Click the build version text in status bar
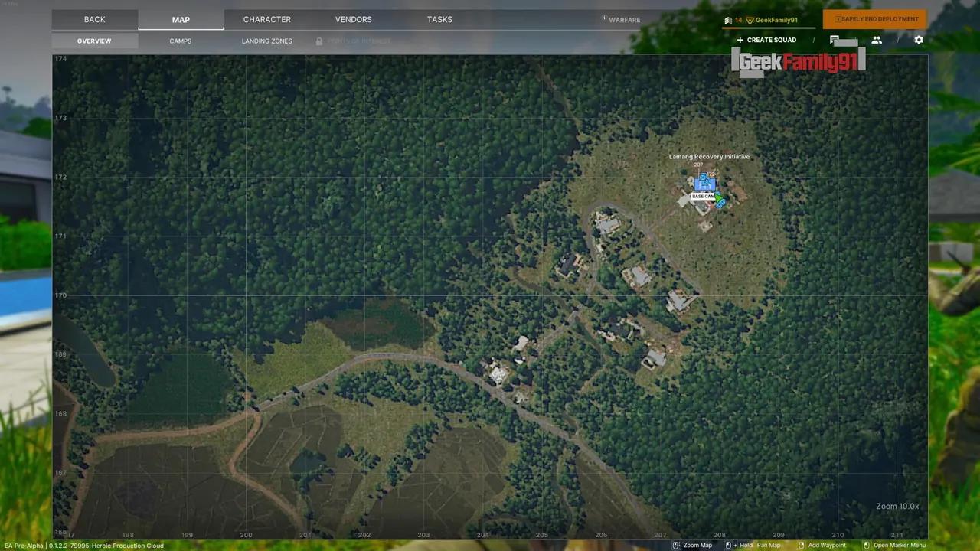980x551 pixels. 83,546
